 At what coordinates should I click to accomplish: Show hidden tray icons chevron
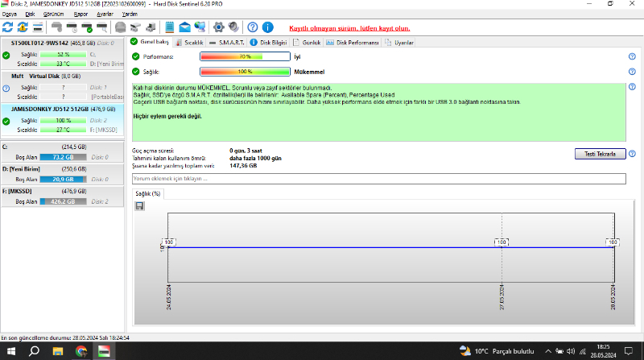click(548, 351)
